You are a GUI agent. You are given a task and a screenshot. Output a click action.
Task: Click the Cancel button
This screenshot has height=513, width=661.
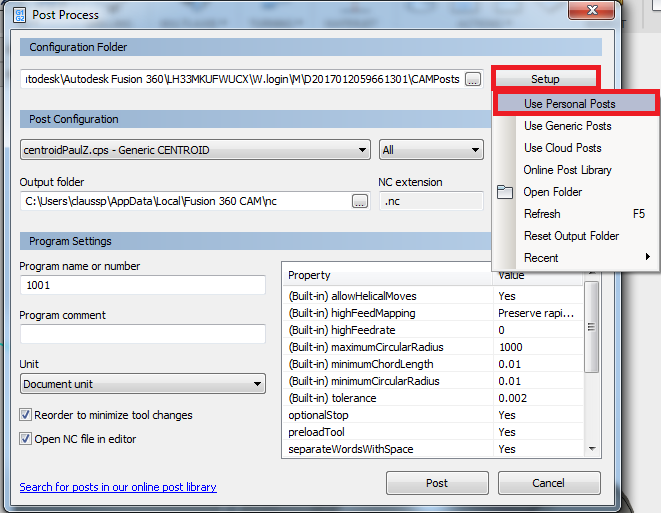pos(549,483)
